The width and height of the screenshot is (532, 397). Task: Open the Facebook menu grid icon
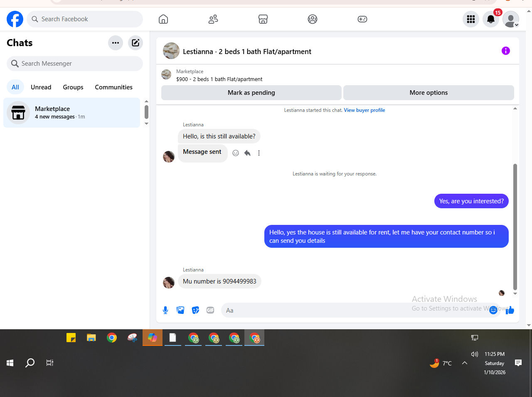pyautogui.click(x=471, y=19)
